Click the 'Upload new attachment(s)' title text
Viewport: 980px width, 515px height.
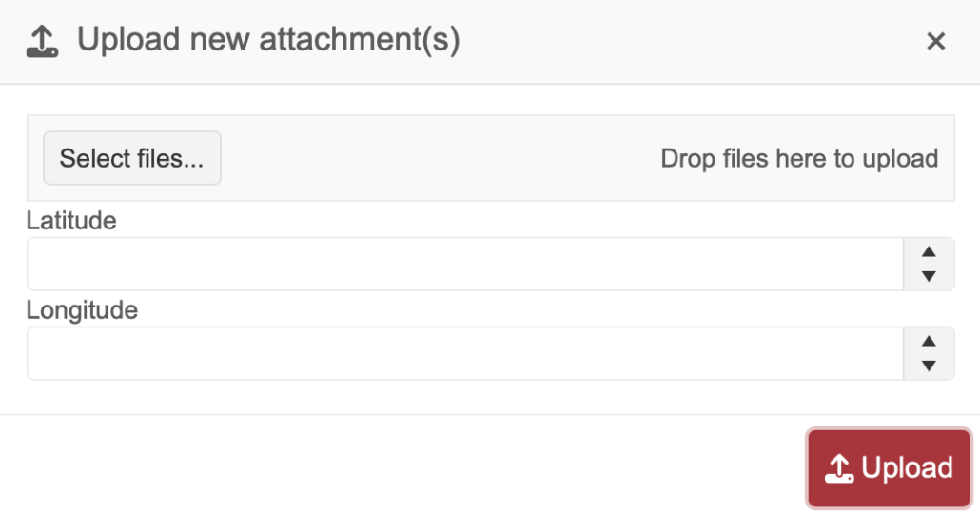(x=268, y=41)
